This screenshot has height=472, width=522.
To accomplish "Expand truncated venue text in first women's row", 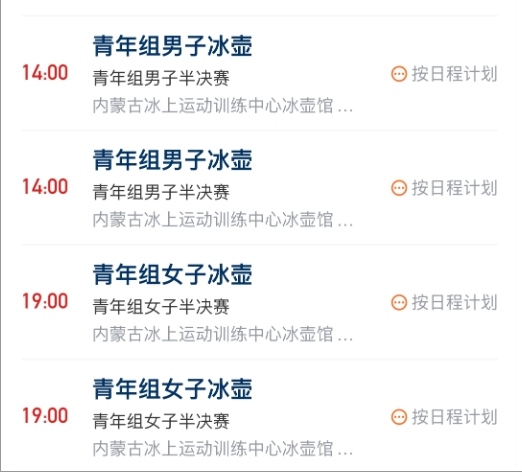I will pyautogui.click(x=223, y=334).
